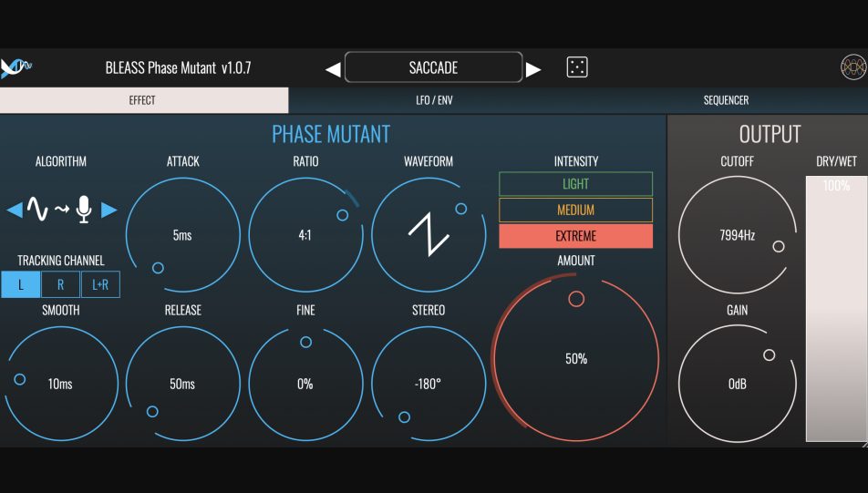Screen dimensions: 868x493
Task: Open the SACCADE preset name box
Action: pyautogui.click(x=433, y=67)
